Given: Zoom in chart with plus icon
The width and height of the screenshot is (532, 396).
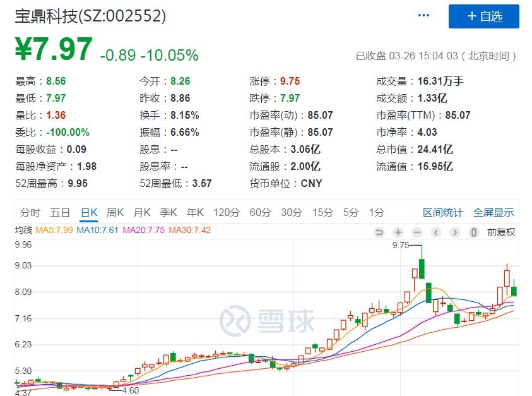Looking at the screenshot, I should coord(398,232).
